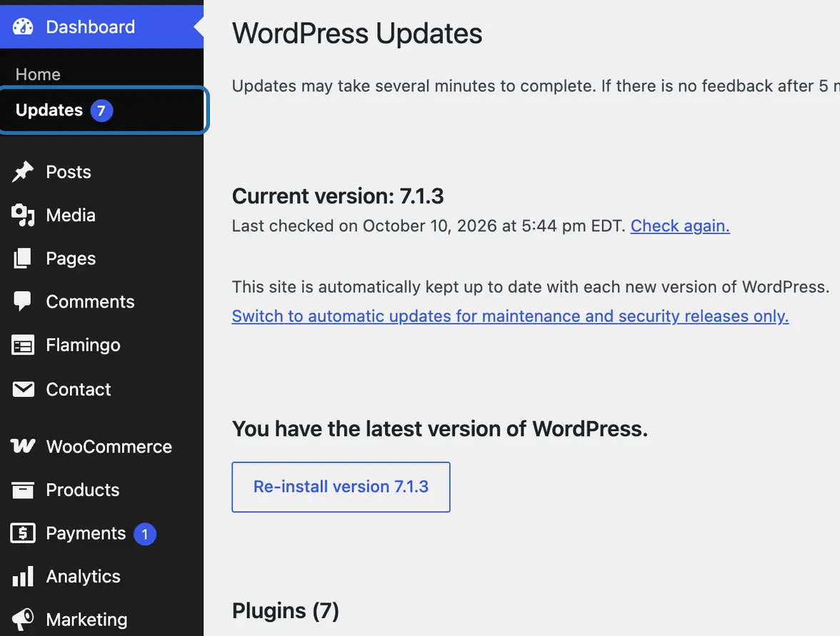The height and width of the screenshot is (636, 840).
Task: Click the WordPress Updates page heading
Action: click(357, 34)
